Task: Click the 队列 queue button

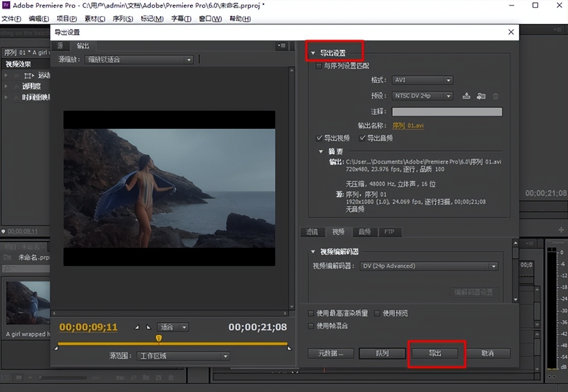Action: tap(382, 353)
